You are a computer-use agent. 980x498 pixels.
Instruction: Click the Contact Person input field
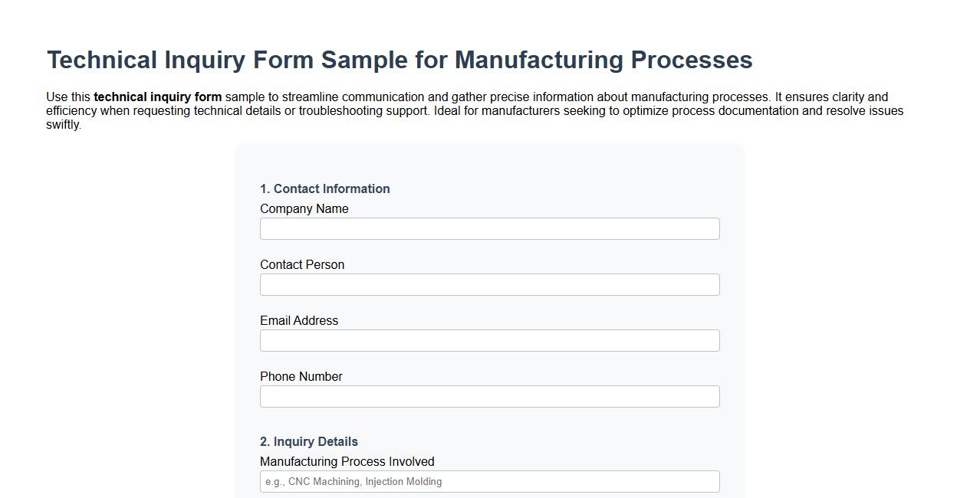coord(489,284)
